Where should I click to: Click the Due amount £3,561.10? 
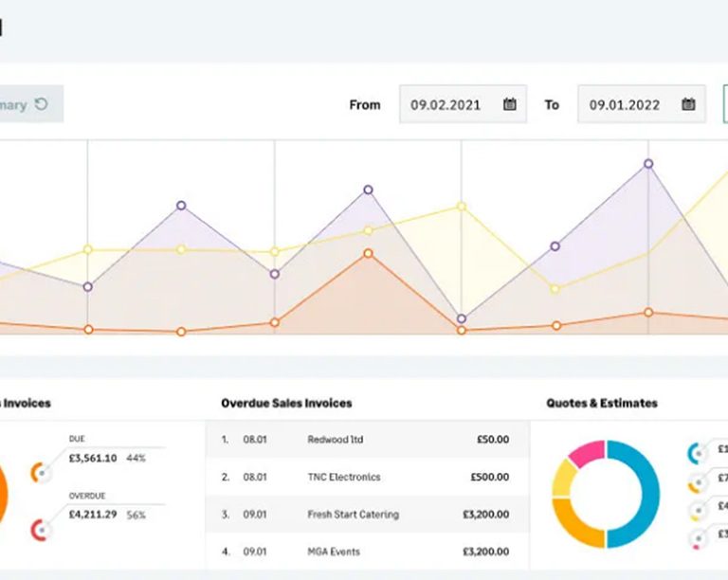click(x=93, y=459)
